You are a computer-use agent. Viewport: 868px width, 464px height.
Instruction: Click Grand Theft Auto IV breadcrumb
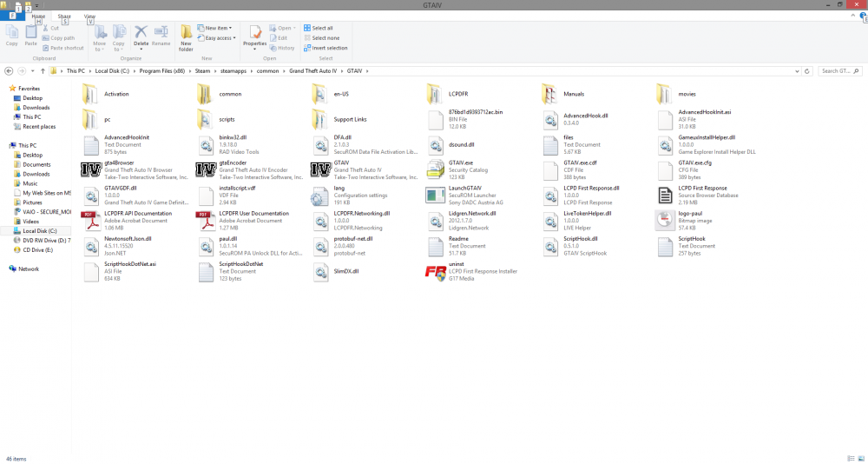312,71
